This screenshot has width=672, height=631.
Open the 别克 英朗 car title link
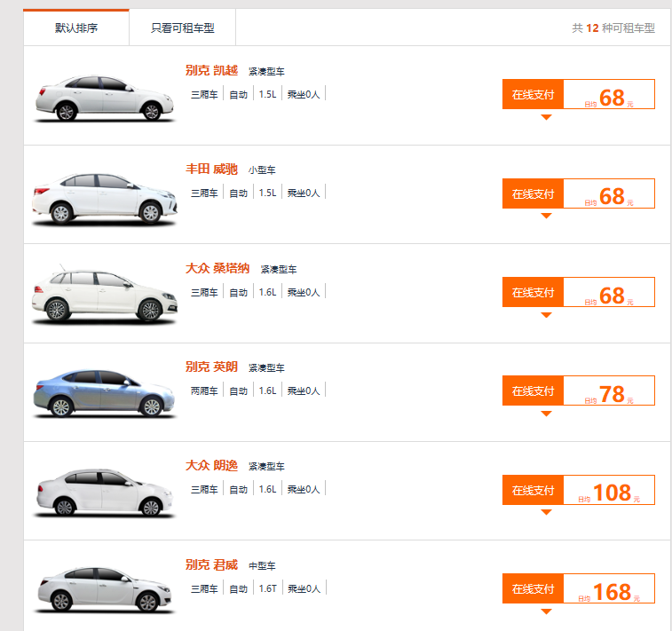pyautogui.click(x=211, y=367)
